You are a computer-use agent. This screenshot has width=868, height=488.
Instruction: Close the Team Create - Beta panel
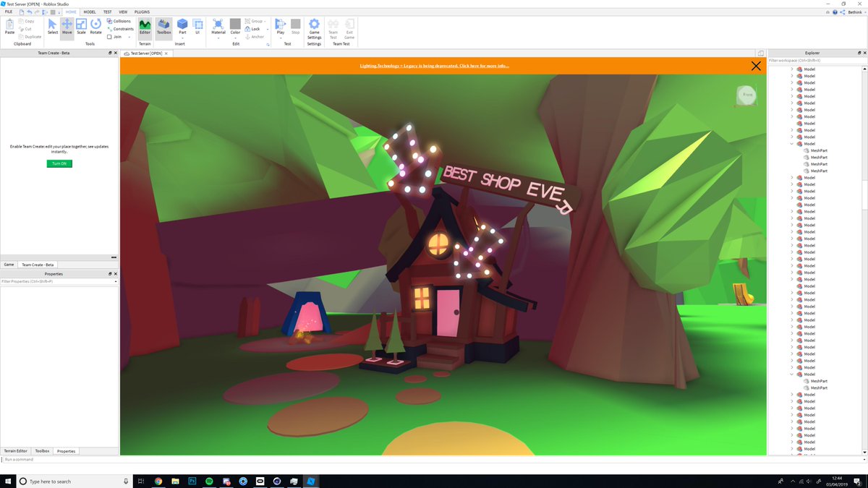(116, 53)
